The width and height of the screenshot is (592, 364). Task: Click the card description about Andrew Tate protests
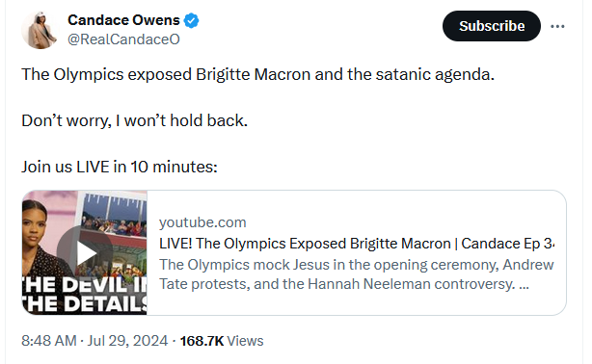tap(357, 274)
